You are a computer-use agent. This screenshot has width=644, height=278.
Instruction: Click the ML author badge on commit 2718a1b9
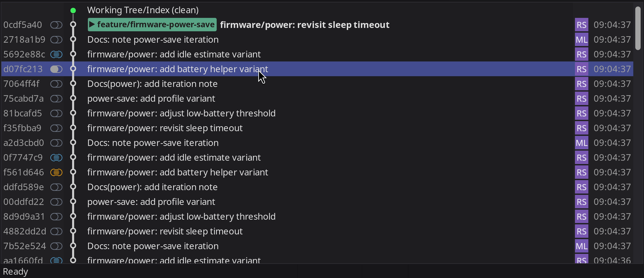tap(581, 40)
